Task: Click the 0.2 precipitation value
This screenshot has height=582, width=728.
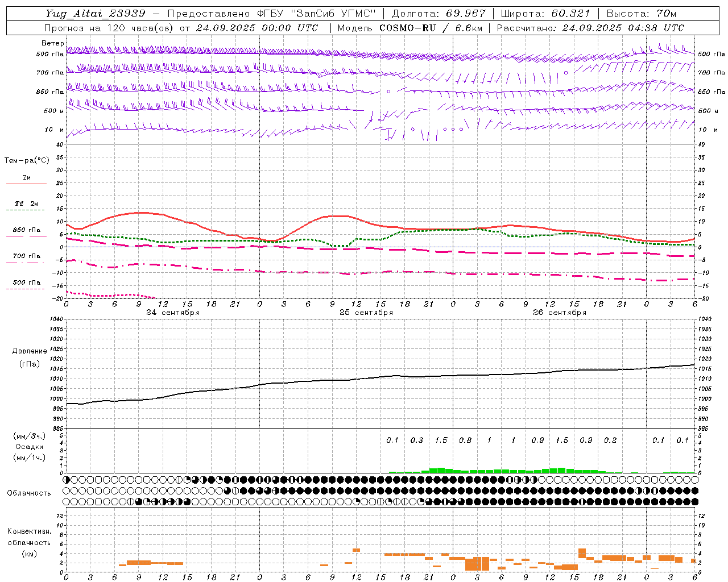Action: [610, 440]
